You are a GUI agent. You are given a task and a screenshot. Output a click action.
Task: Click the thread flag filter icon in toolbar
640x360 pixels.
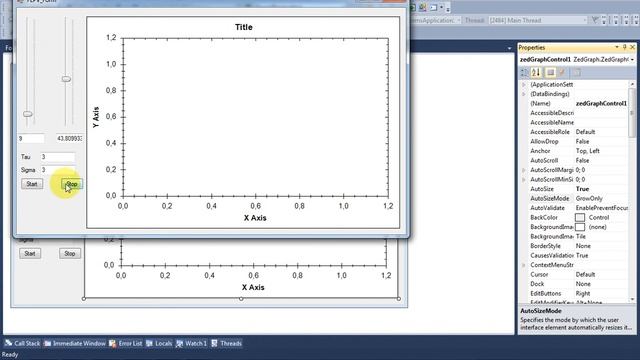(x=595, y=20)
